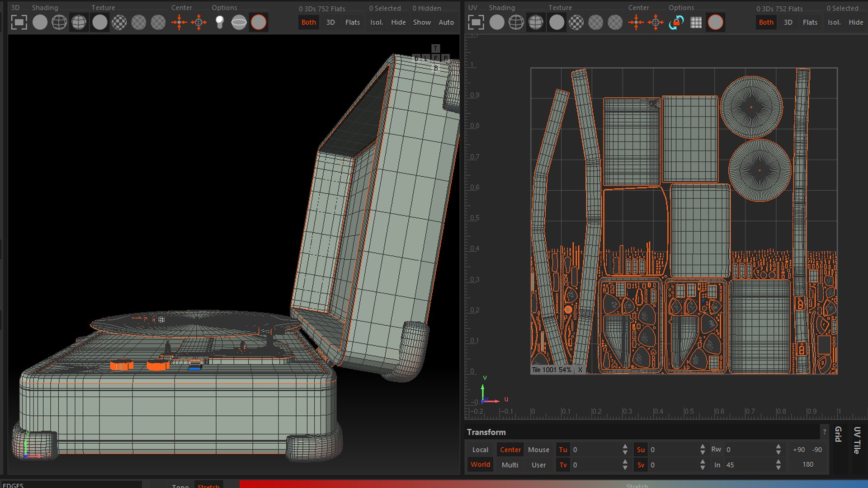Viewport: 868px width, 488px height.
Task: Click the frame-all icon in UV view
Action: coord(476,22)
